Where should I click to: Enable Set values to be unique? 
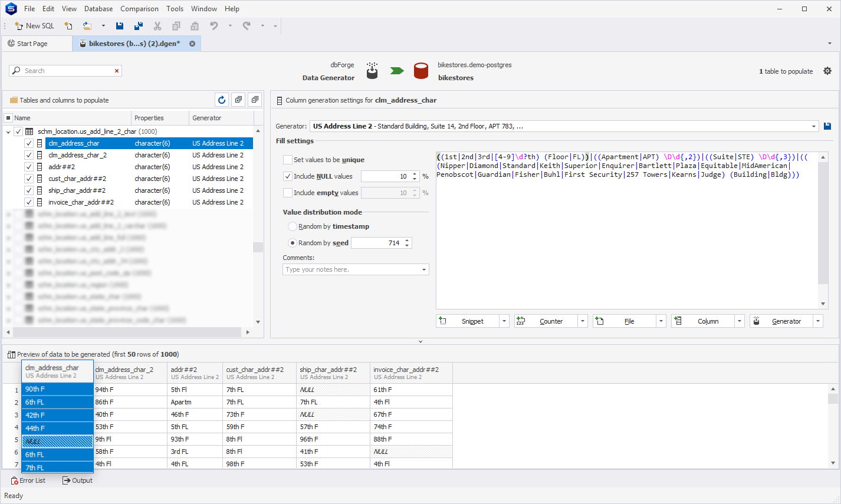tap(288, 160)
